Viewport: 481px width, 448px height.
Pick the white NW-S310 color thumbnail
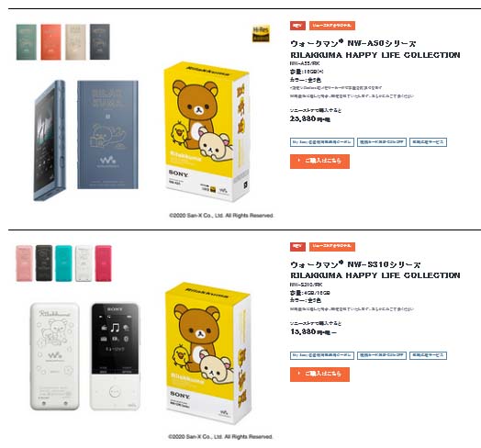pos(84,263)
